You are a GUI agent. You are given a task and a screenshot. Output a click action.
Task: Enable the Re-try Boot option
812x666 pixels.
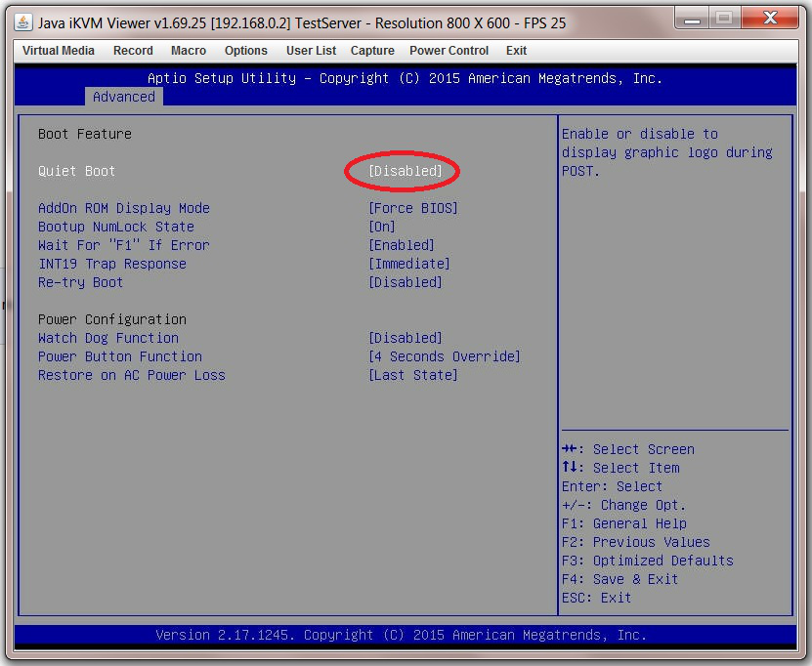406,282
